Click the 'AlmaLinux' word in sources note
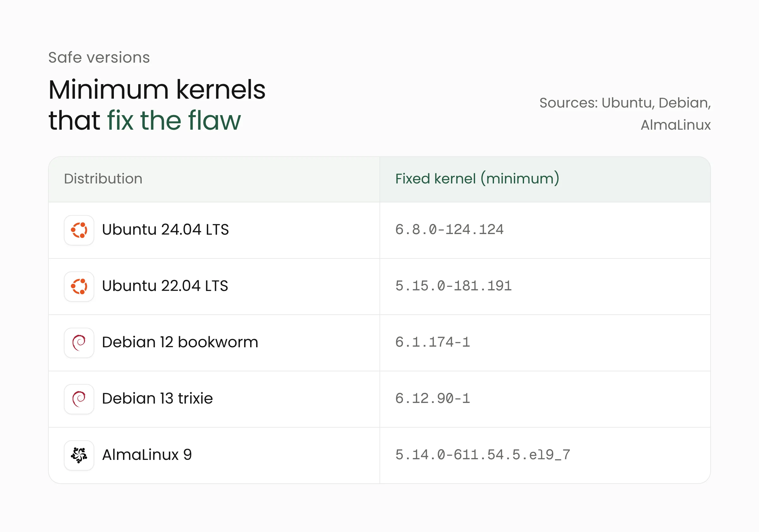 click(676, 125)
